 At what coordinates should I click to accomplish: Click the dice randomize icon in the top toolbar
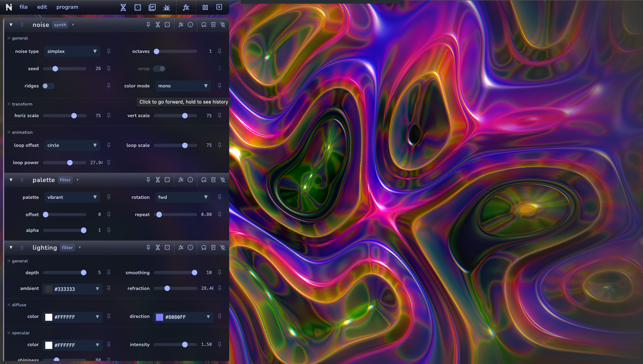[x=138, y=7]
